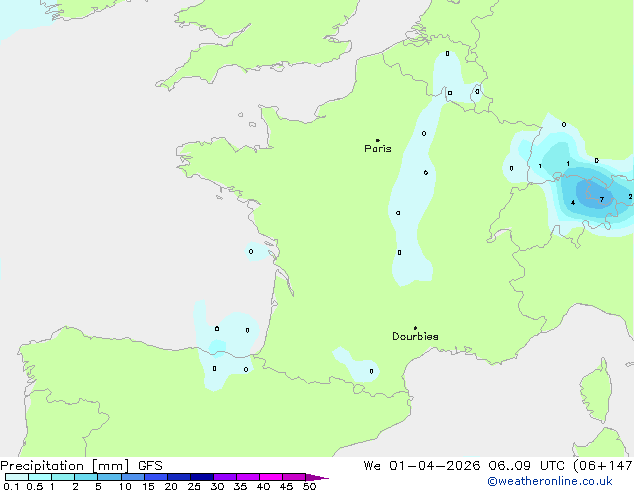
Task: Click the precipitation value 4 on map
Action: coord(573,203)
